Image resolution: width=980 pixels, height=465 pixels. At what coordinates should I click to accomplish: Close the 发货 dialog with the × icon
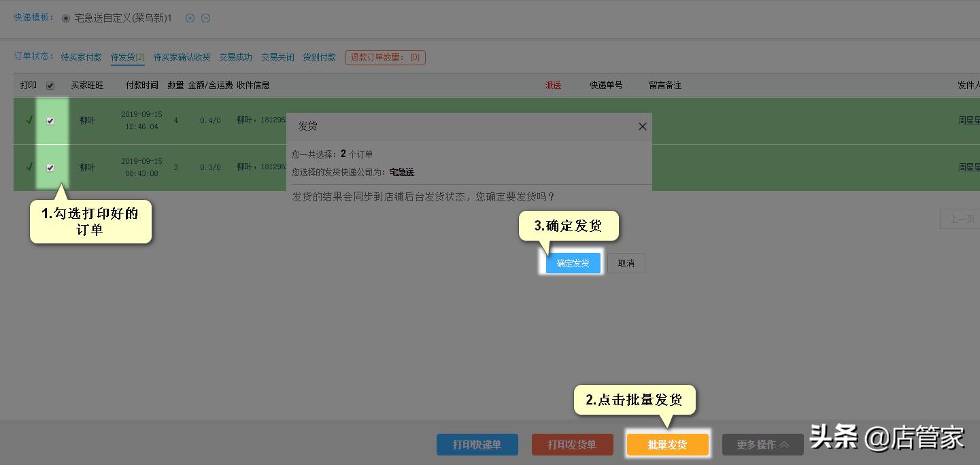[642, 126]
